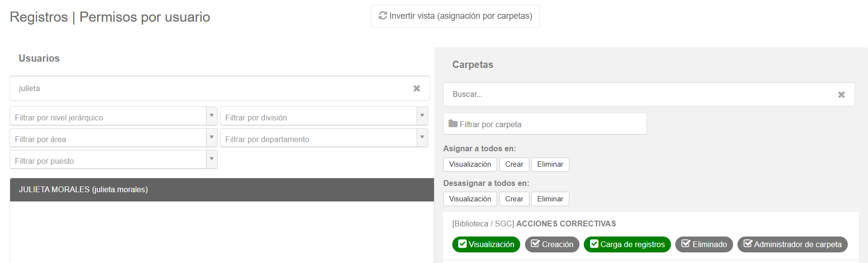Open the Filtrar por área dropdown
Screen dimensions: 868x263
211,138
